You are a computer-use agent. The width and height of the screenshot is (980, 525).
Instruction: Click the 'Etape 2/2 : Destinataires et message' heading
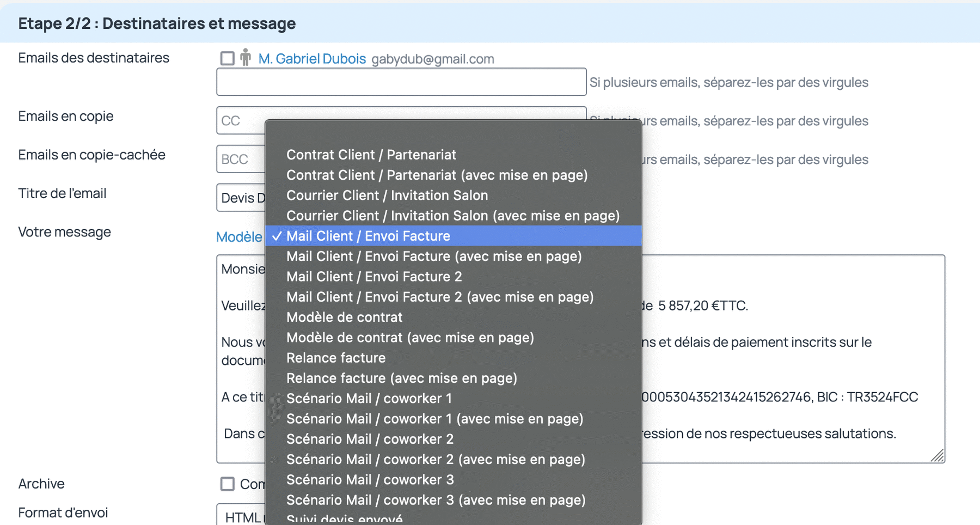[157, 23]
